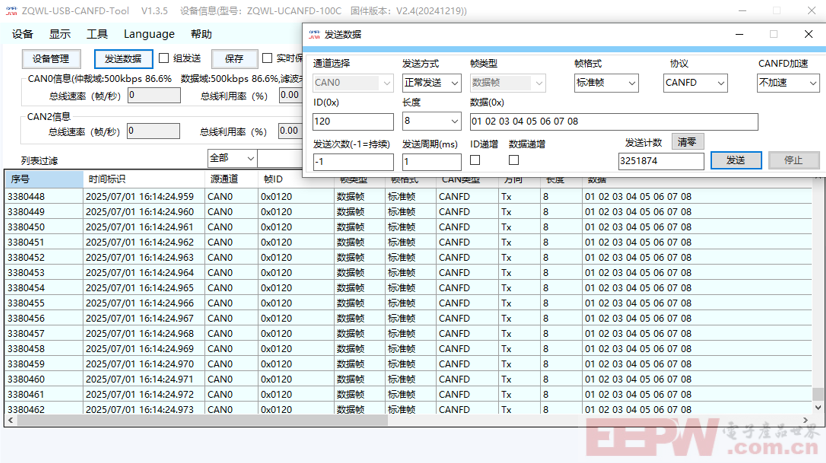Select row with 序号 3380451
Viewport: 826px width, 463px height.
(408, 242)
